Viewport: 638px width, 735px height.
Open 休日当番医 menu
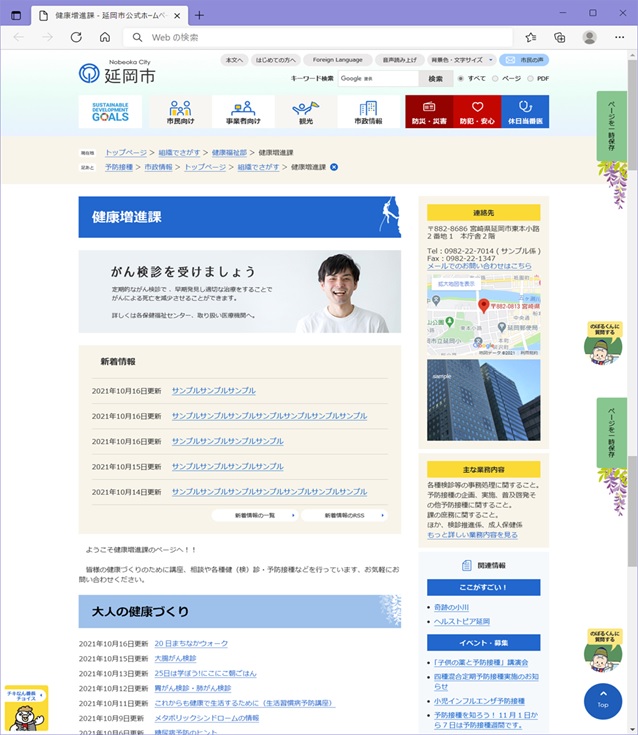click(x=525, y=112)
